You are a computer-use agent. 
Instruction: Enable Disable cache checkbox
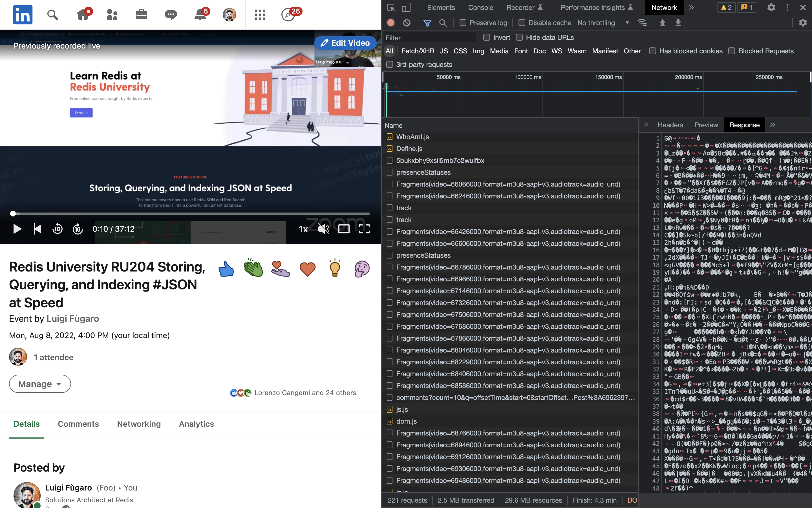click(x=522, y=23)
